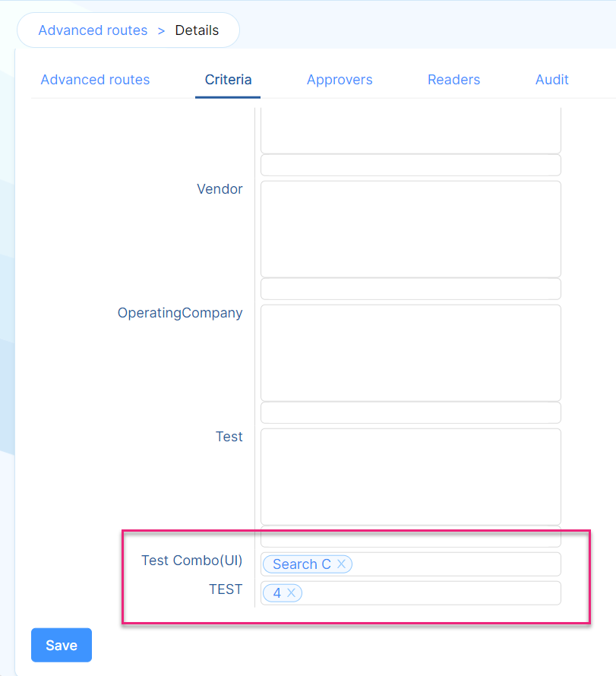The height and width of the screenshot is (676, 616).
Task: Focus the search input above Test list
Action: pos(410,412)
